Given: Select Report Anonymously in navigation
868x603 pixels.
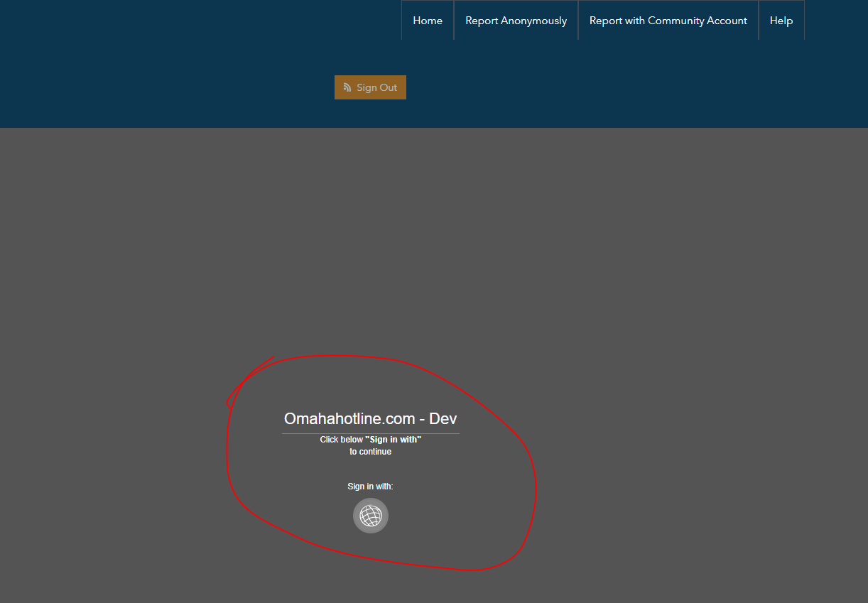Looking at the screenshot, I should [516, 21].
